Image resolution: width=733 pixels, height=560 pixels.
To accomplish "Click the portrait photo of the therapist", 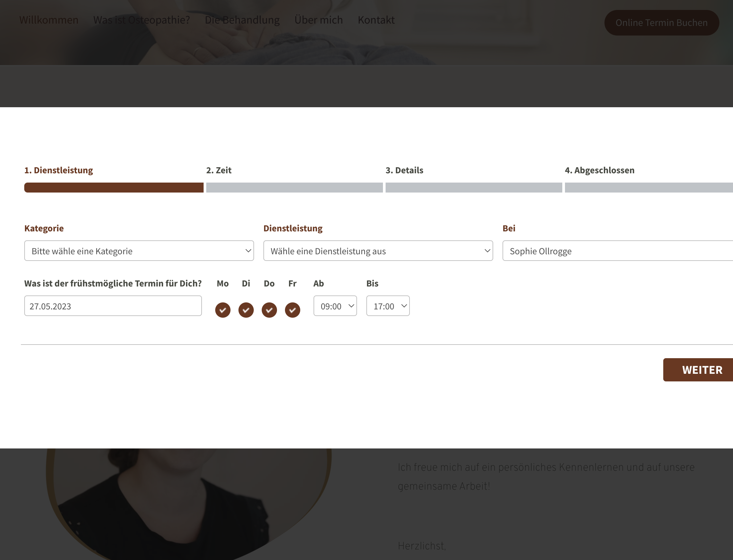I will coord(189,504).
